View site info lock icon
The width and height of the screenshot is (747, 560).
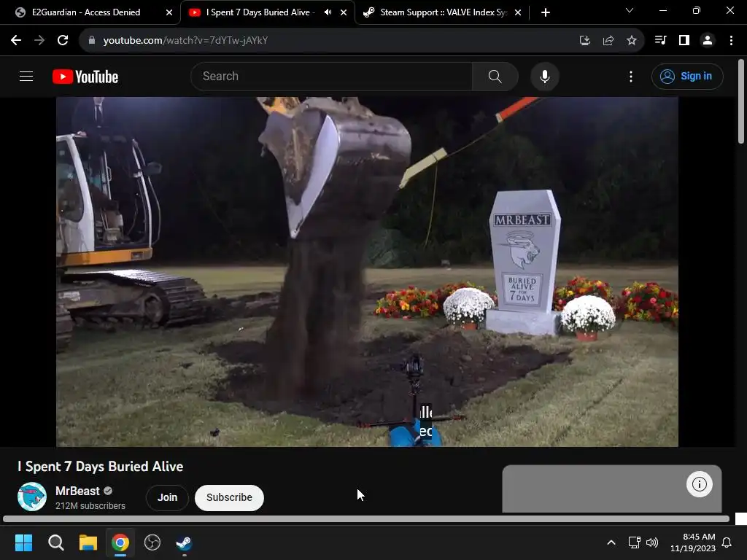pyautogui.click(x=91, y=40)
